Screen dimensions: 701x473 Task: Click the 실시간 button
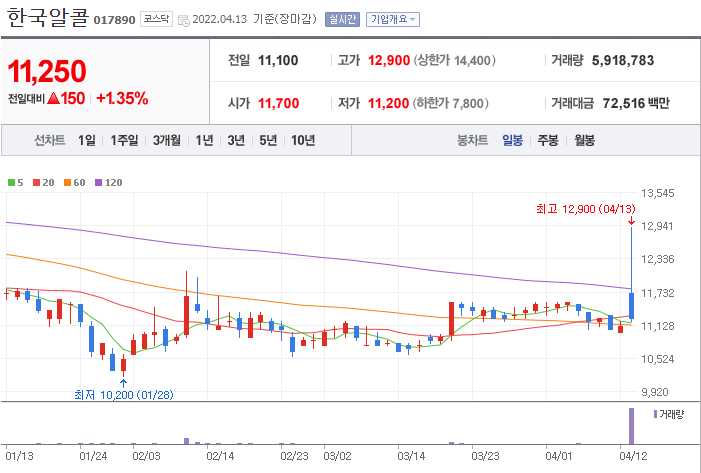click(342, 20)
